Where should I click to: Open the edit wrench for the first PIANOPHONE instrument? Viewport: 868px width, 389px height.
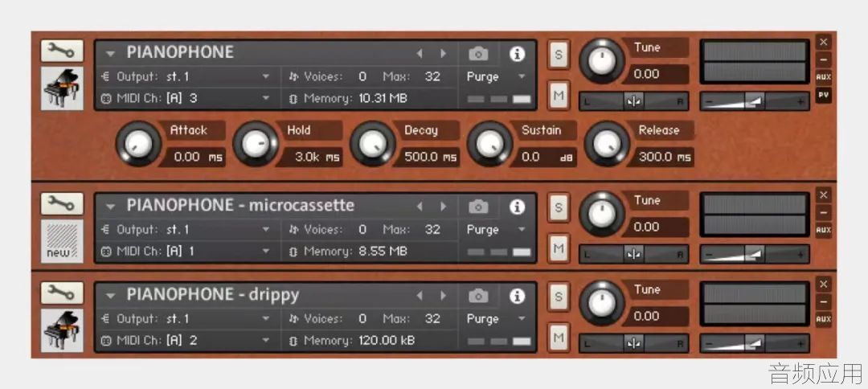[x=62, y=51]
